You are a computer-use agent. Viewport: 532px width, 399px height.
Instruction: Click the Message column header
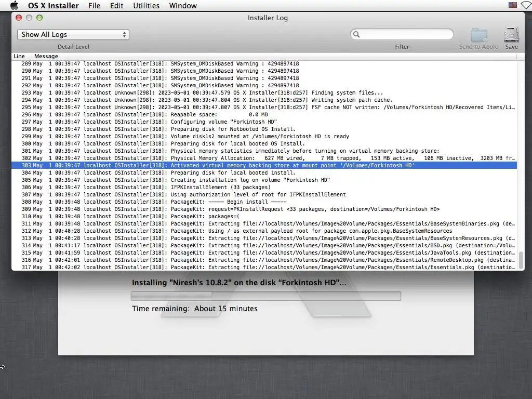pos(274,56)
